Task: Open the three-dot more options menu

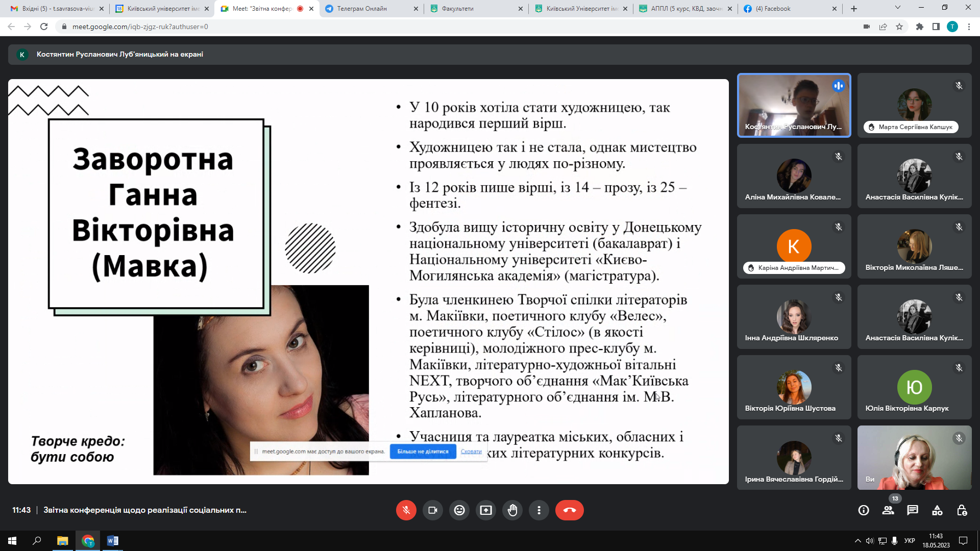Action: (x=539, y=510)
